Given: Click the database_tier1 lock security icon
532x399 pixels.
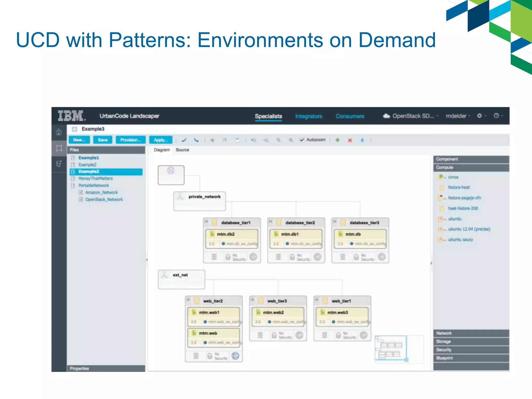Looking at the screenshot, I should (228, 257).
